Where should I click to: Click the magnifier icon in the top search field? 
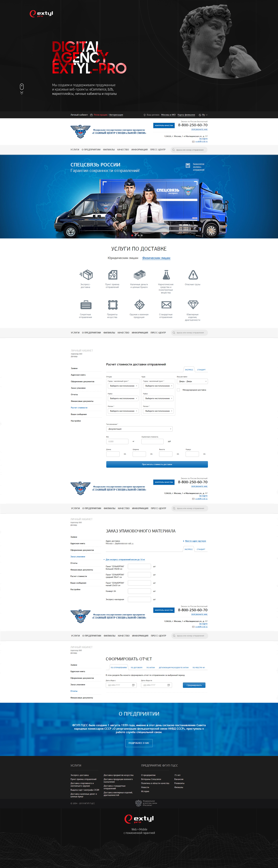pyautogui.click(x=173, y=150)
